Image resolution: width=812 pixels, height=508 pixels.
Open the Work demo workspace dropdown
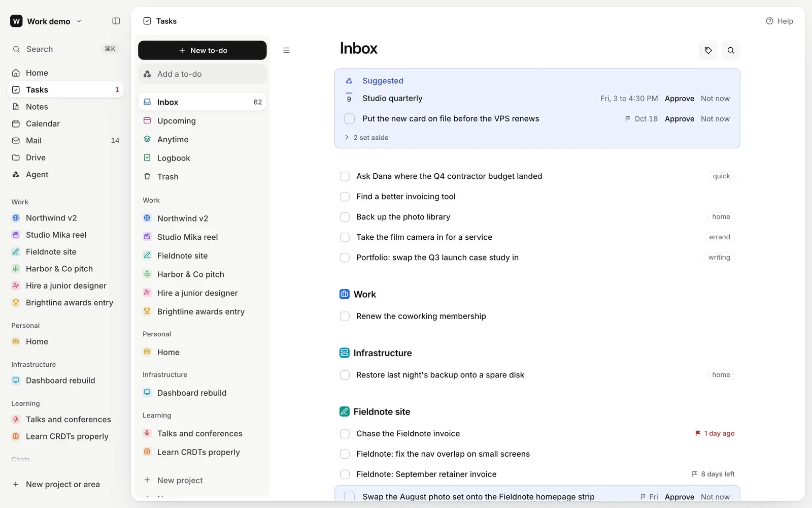pos(46,21)
